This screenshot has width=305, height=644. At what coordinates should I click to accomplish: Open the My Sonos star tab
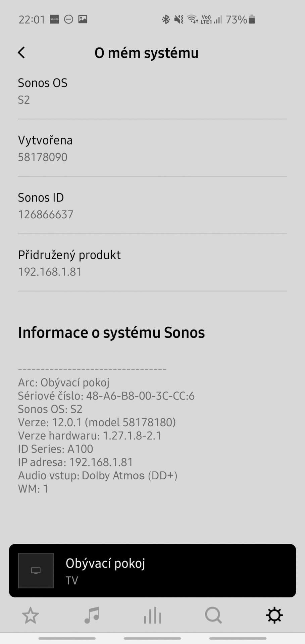point(31,615)
